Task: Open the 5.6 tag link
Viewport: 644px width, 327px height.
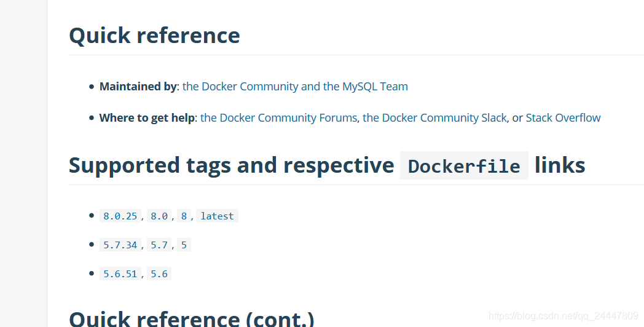Action: tap(159, 274)
